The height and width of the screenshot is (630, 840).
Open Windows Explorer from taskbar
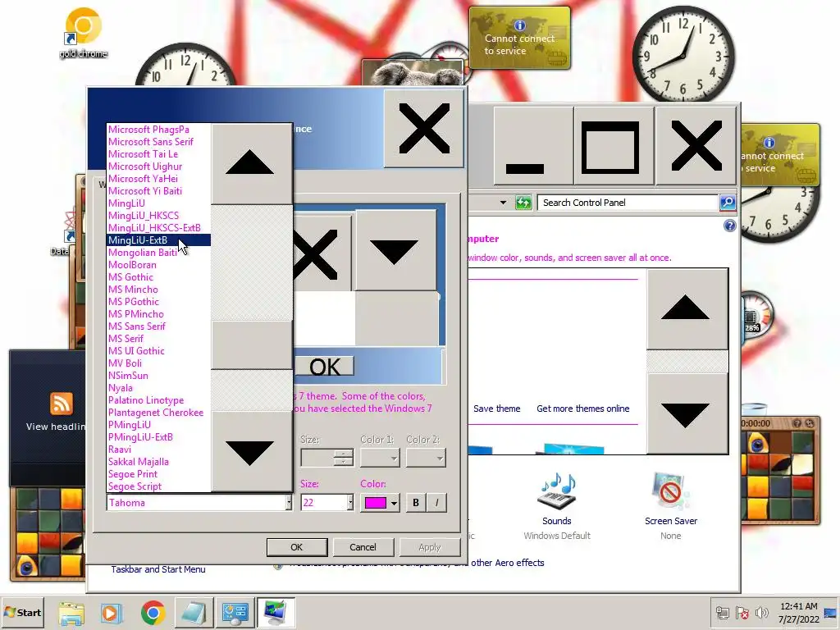[x=71, y=613]
